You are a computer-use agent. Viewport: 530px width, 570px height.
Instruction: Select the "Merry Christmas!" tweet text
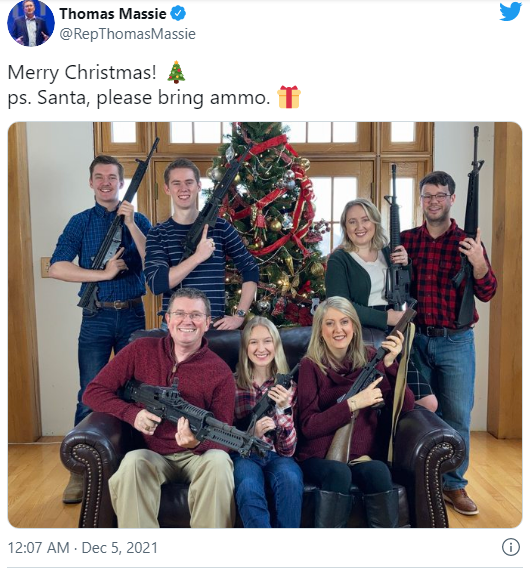82,72
